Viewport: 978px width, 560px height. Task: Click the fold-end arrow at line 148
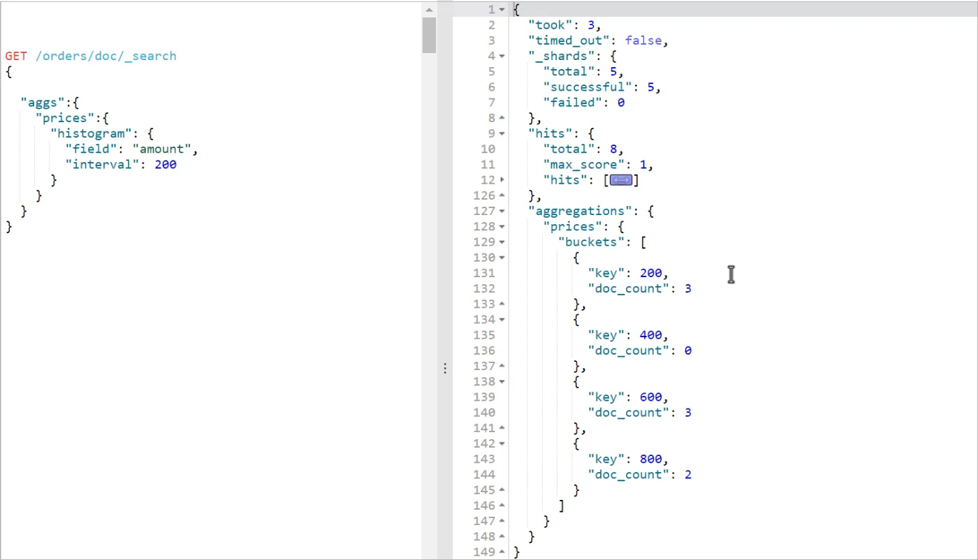[x=502, y=536]
